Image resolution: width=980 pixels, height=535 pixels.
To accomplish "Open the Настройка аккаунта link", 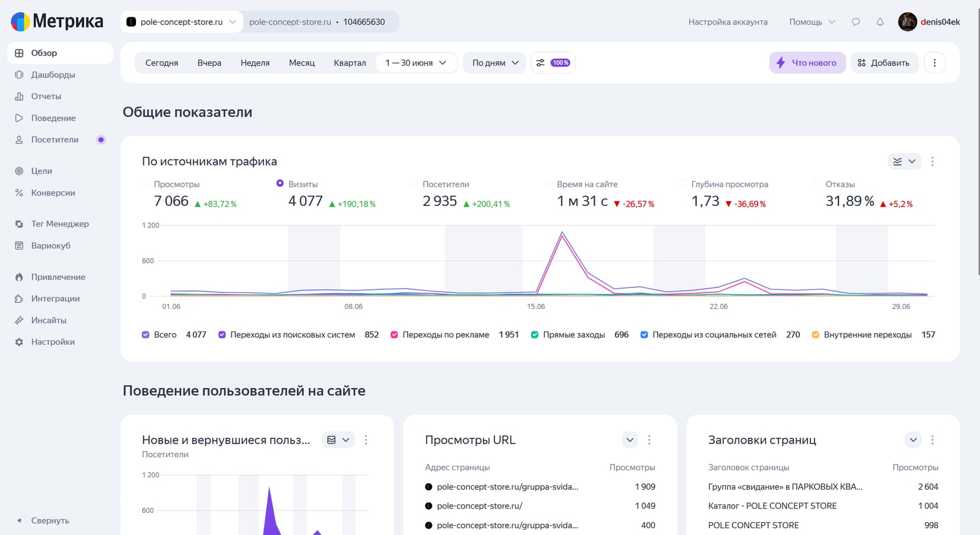I will pos(728,22).
